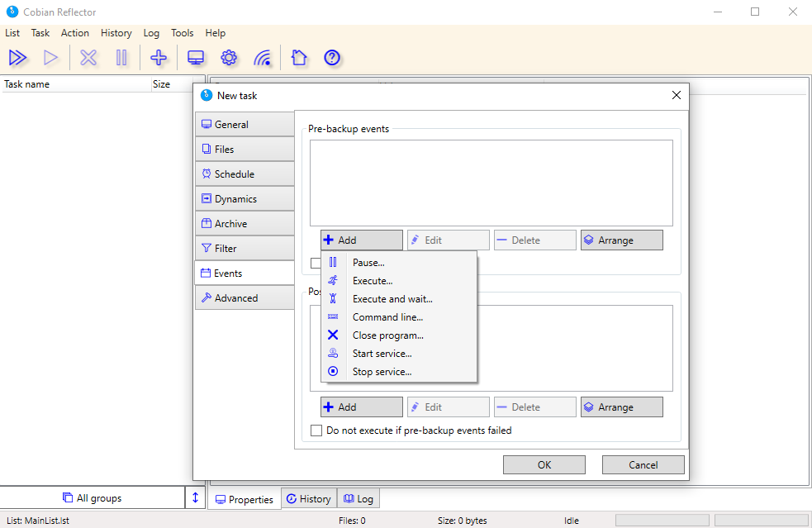Click status bar Size: 0 bytes text
Screen dimensions: 812x528
[x=462, y=521]
